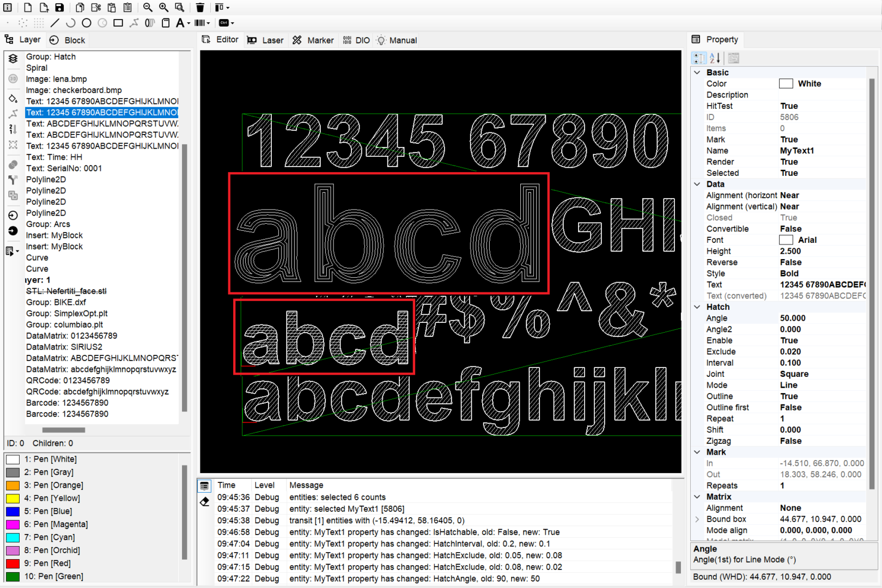This screenshot has width=882, height=588.
Task: Switch property grid to categorized view
Action: tap(699, 58)
